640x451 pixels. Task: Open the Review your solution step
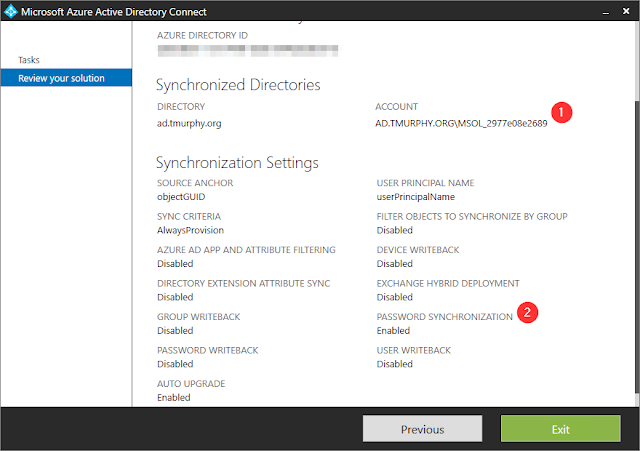[x=61, y=78]
